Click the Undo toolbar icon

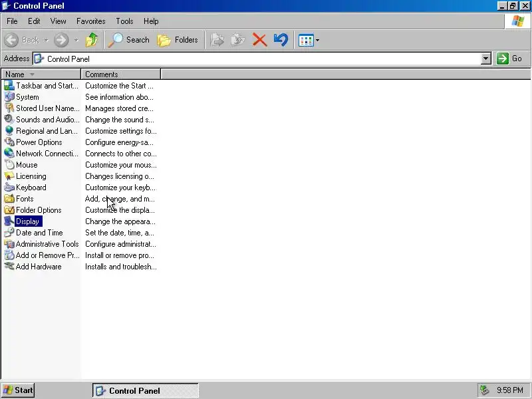tap(281, 40)
